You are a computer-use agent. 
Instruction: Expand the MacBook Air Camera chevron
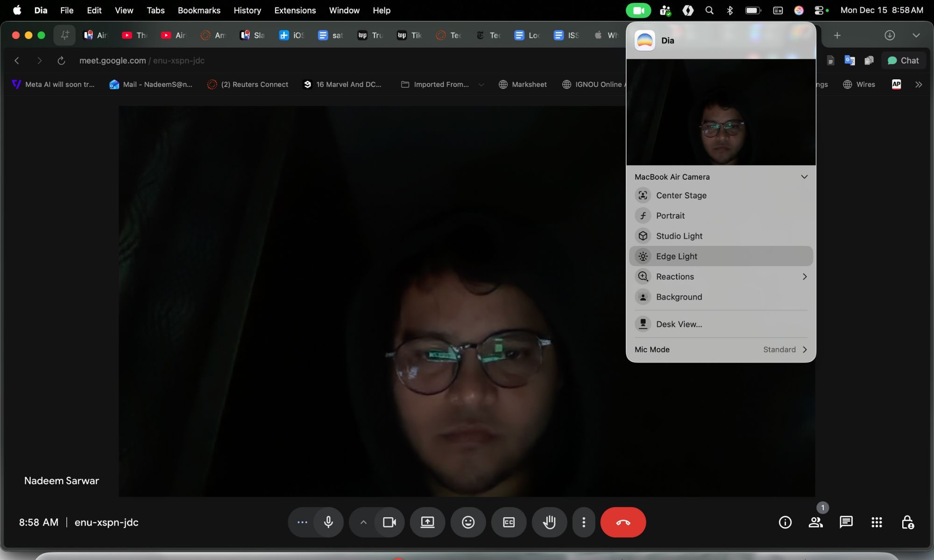[x=804, y=177]
